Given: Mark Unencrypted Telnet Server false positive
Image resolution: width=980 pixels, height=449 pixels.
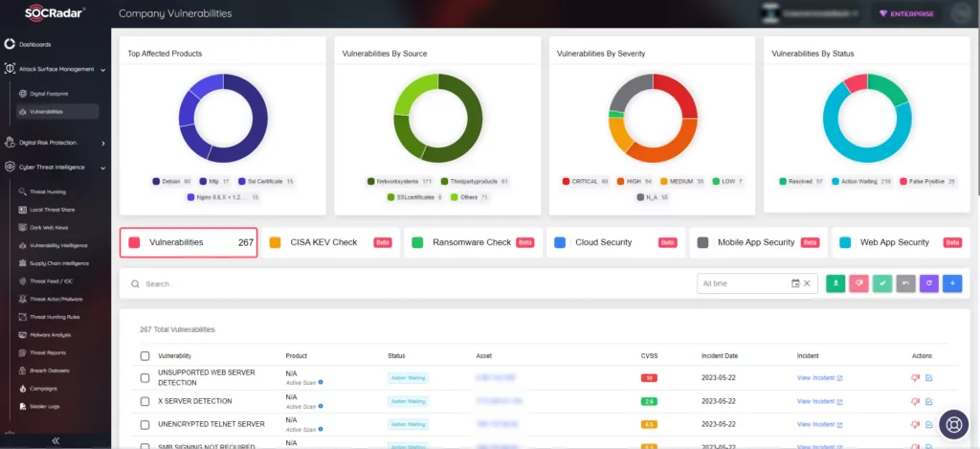Looking at the screenshot, I should 915,425.
